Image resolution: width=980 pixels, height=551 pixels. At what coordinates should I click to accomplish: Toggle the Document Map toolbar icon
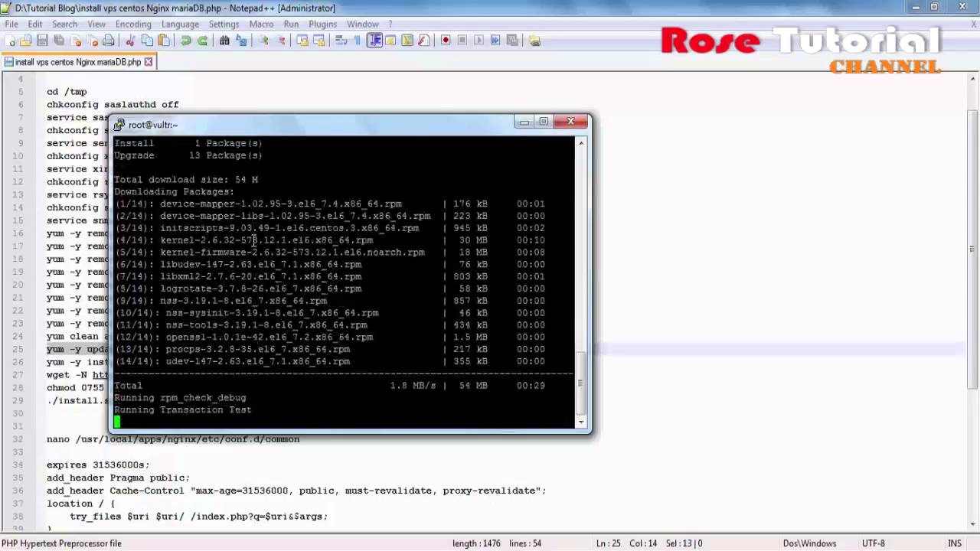tap(407, 41)
